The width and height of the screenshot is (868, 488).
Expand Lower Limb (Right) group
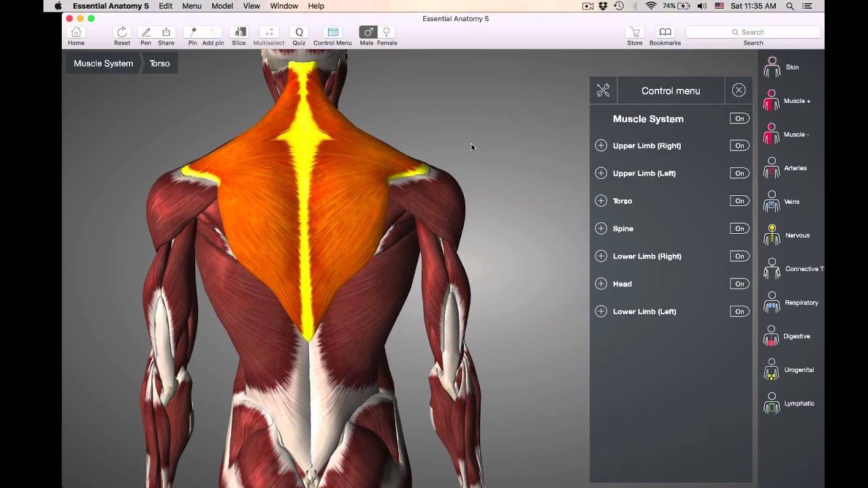click(601, 256)
